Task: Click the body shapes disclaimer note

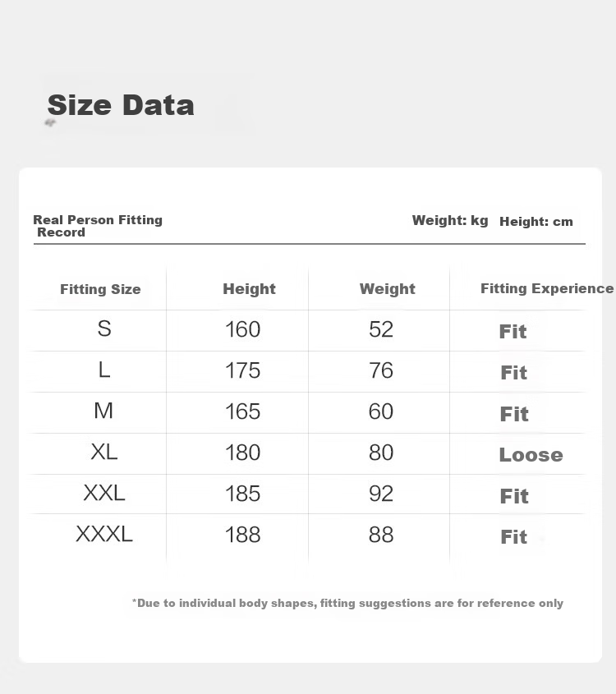Action: point(347,604)
